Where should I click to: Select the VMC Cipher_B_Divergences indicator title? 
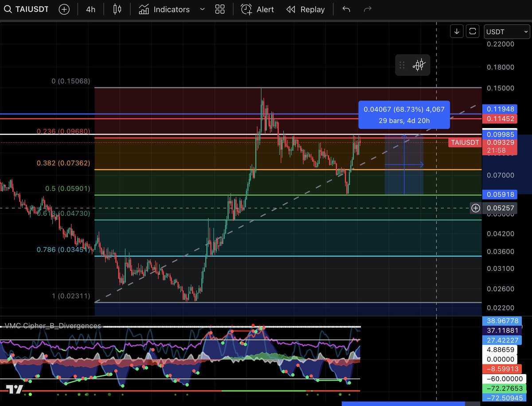pyautogui.click(x=52, y=326)
